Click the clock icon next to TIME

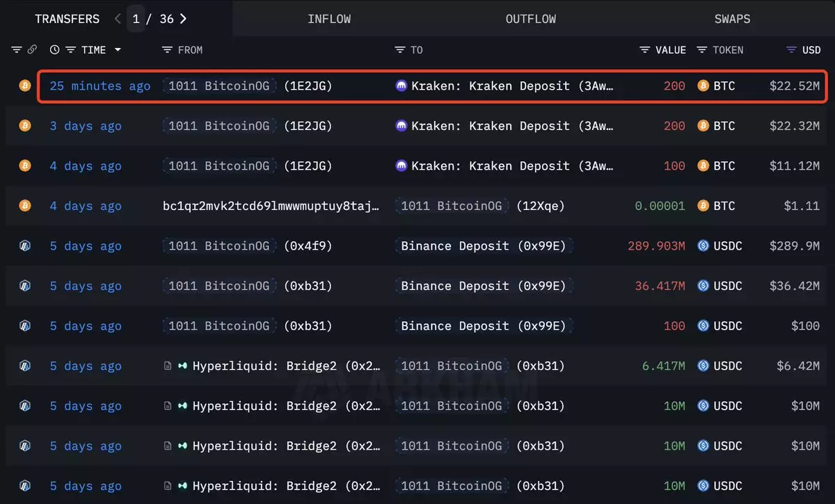tap(55, 50)
